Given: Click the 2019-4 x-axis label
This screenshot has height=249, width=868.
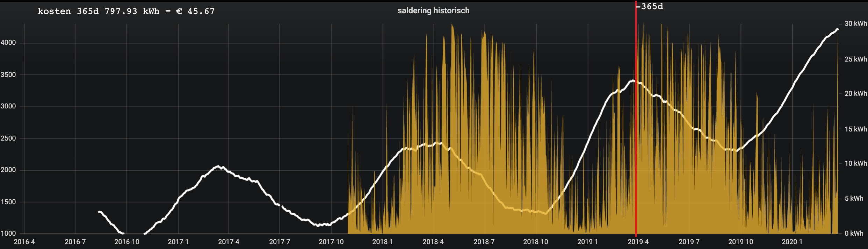Looking at the screenshot, I should coord(638,242).
